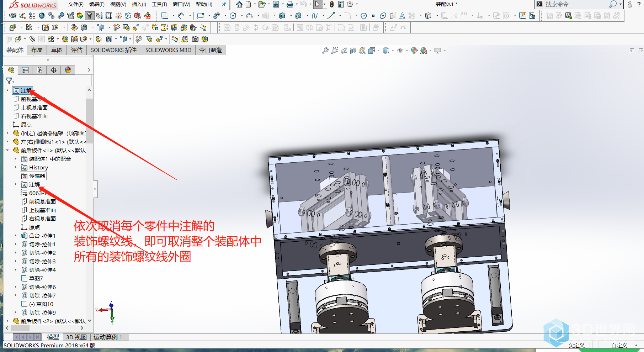Screen dimensions: 644x352
Task: Collapse the 前后板件<1> component
Action: [7, 150]
